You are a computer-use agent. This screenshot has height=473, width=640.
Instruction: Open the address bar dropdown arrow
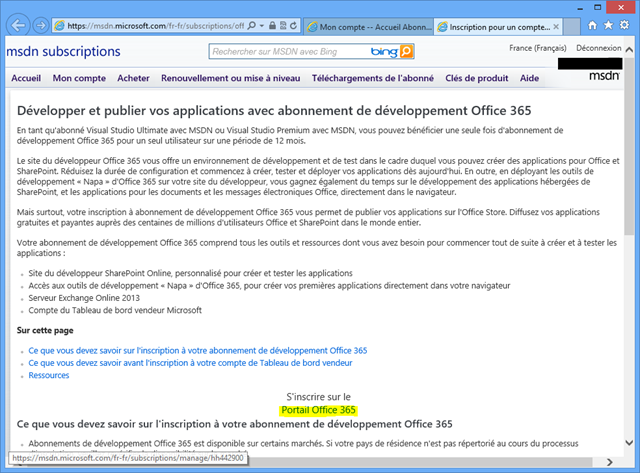pyautogui.click(x=262, y=26)
